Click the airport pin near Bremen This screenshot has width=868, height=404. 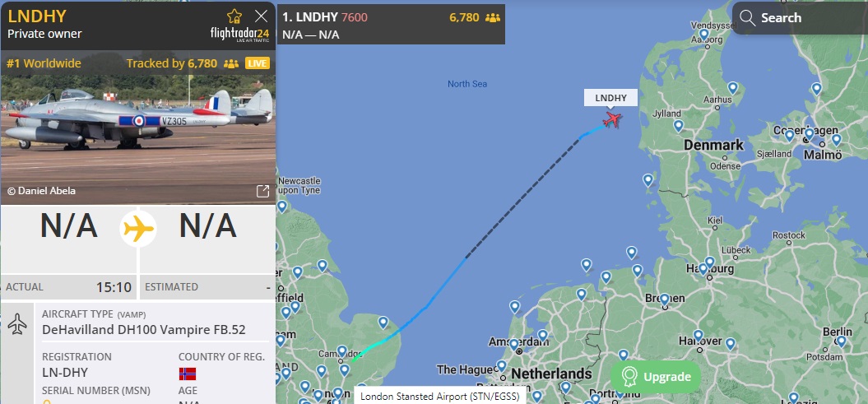coord(665,300)
